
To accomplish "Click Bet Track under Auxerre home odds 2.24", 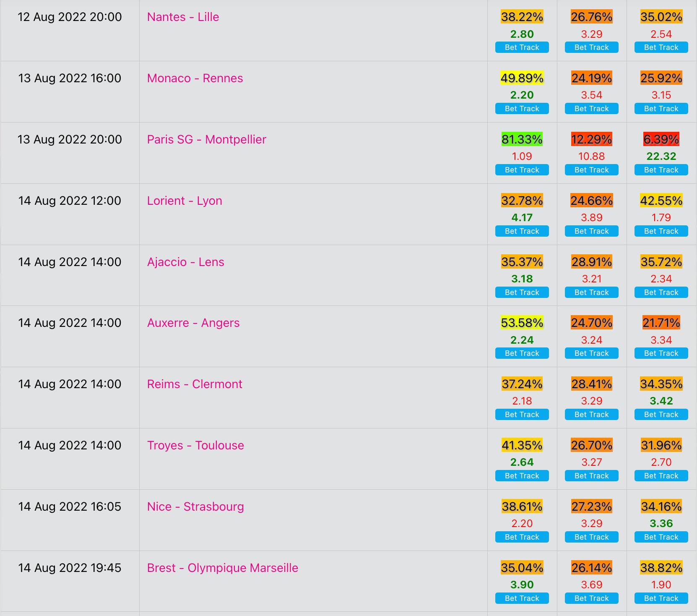I will pyautogui.click(x=522, y=353).
